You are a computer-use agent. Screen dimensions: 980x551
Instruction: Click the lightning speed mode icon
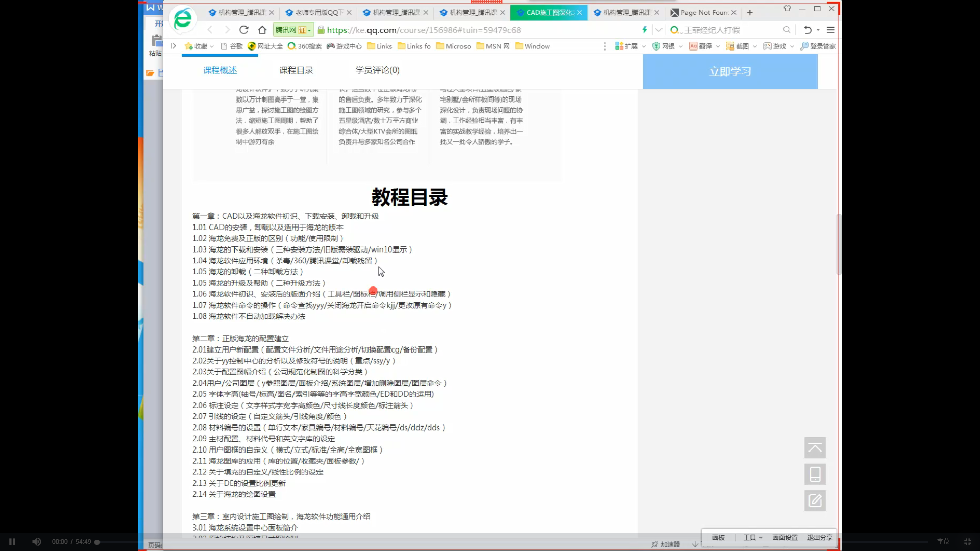(644, 30)
